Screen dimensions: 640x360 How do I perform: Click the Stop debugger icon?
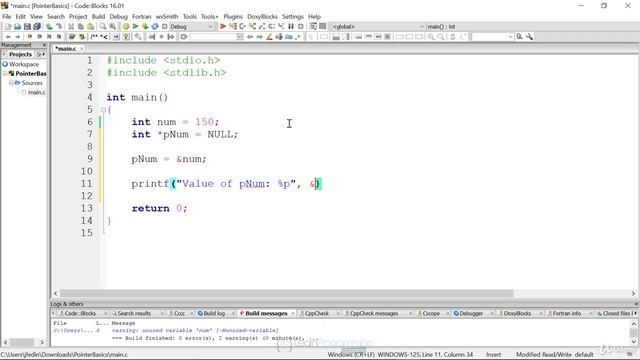[301, 27]
